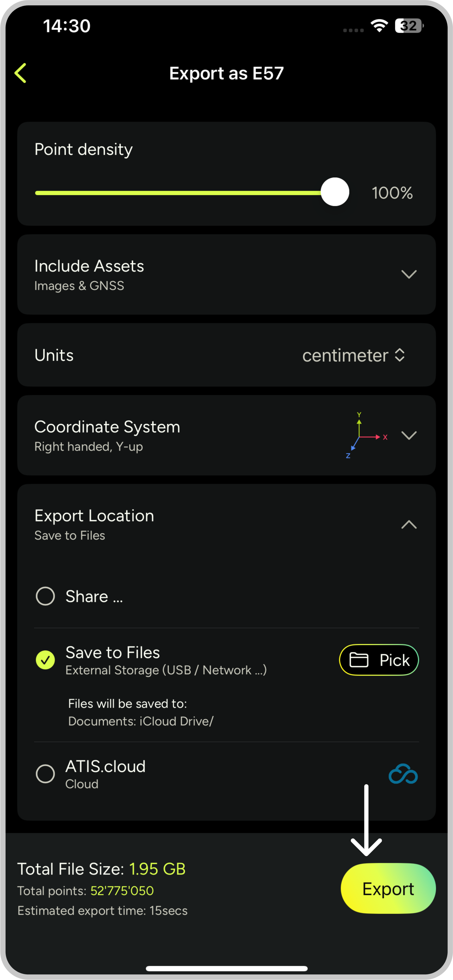
Task: Click the folder icon in Pick button
Action: tap(359, 660)
